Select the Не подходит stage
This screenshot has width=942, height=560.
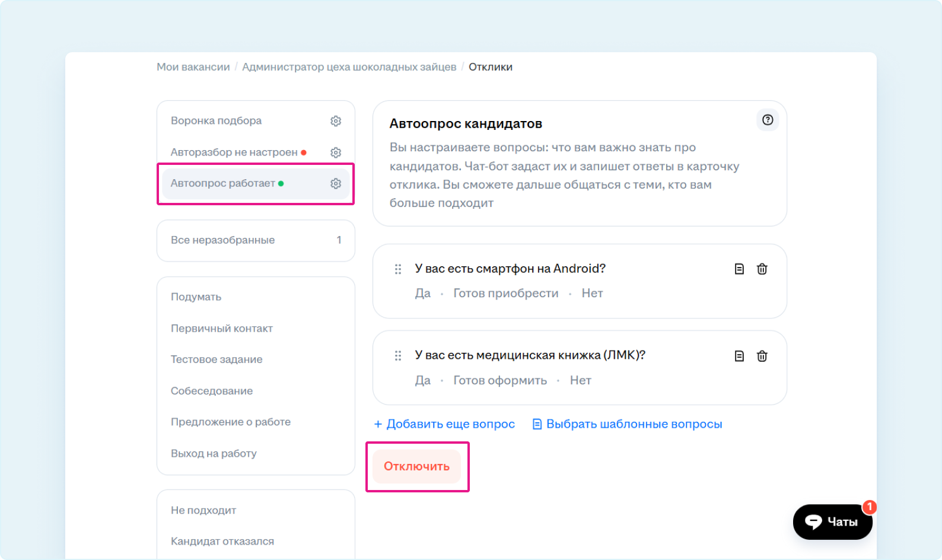coord(203,510)
